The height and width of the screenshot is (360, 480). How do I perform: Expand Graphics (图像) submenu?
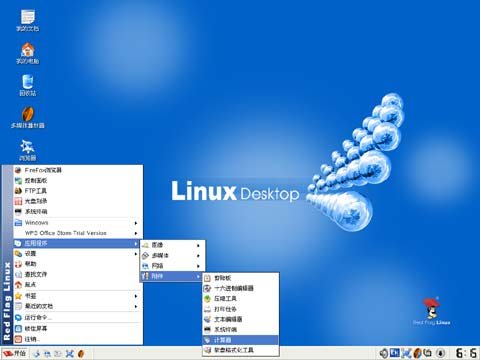coord(172,245)
